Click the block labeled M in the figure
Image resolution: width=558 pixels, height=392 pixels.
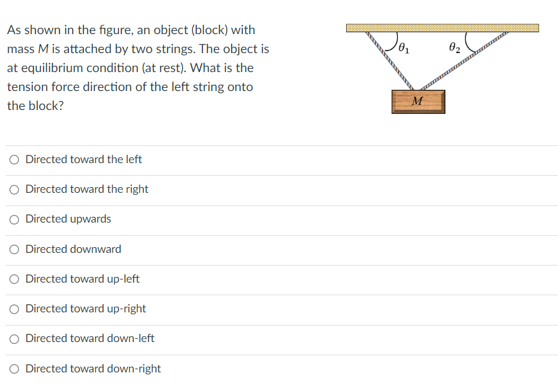pyautogui.click(x=418, y=101)
